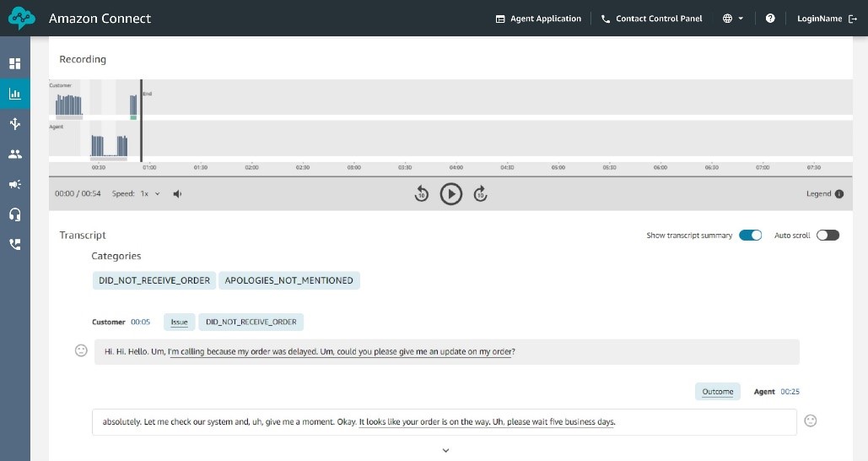Skip forward 10 seconds

click(481, 194)
